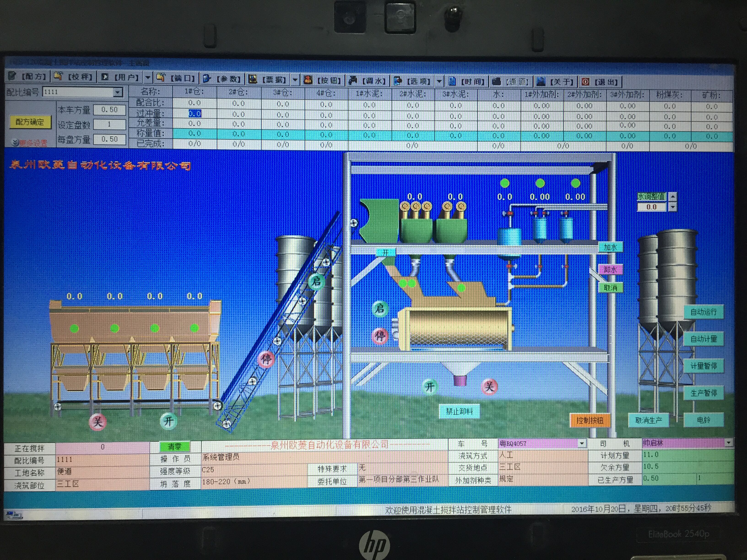The height and width of the screenshot is (560, 747).
Task: Stop the mixer with red 停 icon
Action: click(380, 336)
